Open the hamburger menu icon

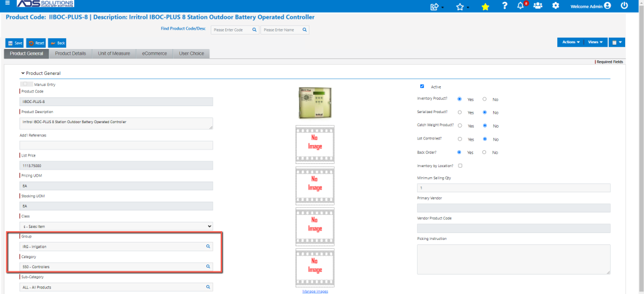point(8,3)
